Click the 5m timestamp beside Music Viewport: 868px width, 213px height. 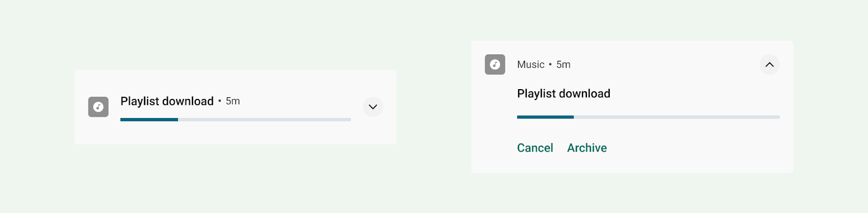coord(563,65)
